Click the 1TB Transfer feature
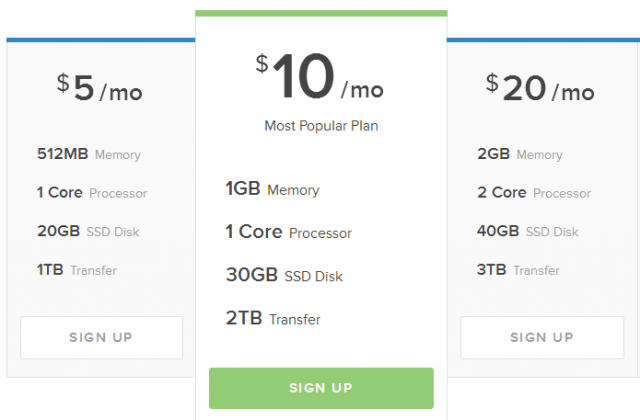Screen dimensions: 640x420 (76, 270)
